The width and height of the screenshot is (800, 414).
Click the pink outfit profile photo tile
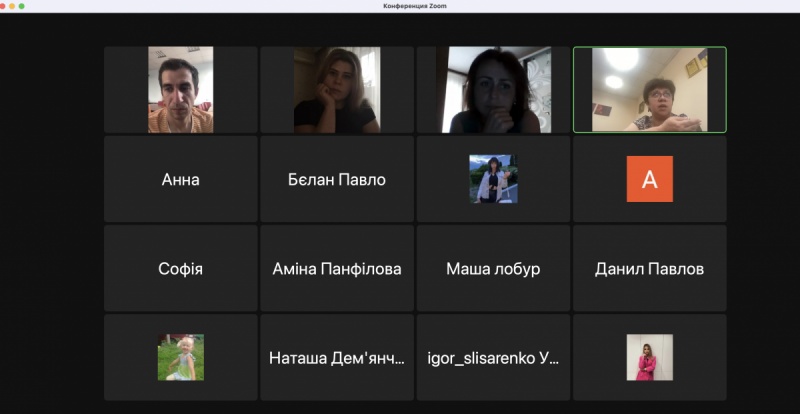coord(649,357)
